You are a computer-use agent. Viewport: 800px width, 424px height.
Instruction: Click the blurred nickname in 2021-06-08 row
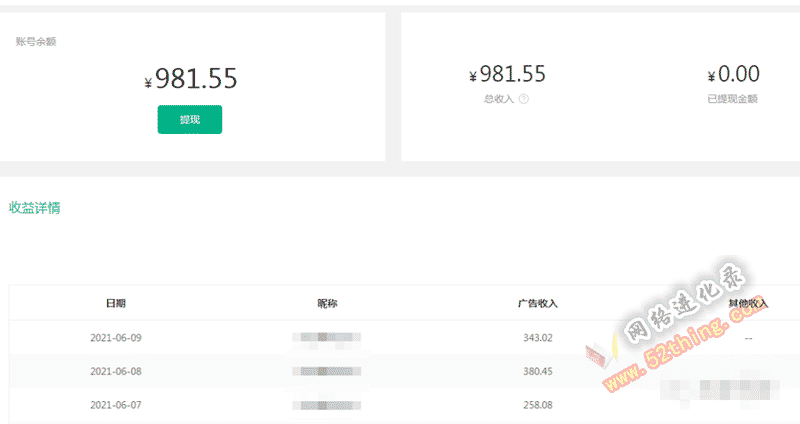point(327,371)
